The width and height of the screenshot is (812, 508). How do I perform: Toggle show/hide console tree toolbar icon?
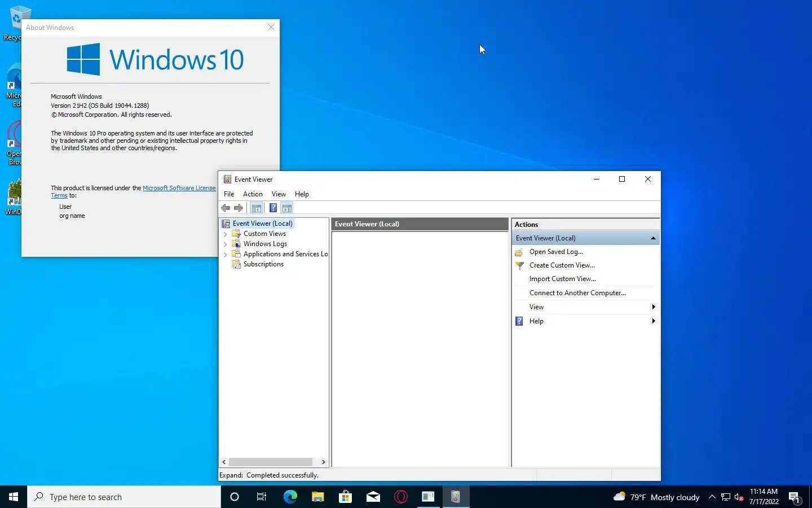(257, 208)
